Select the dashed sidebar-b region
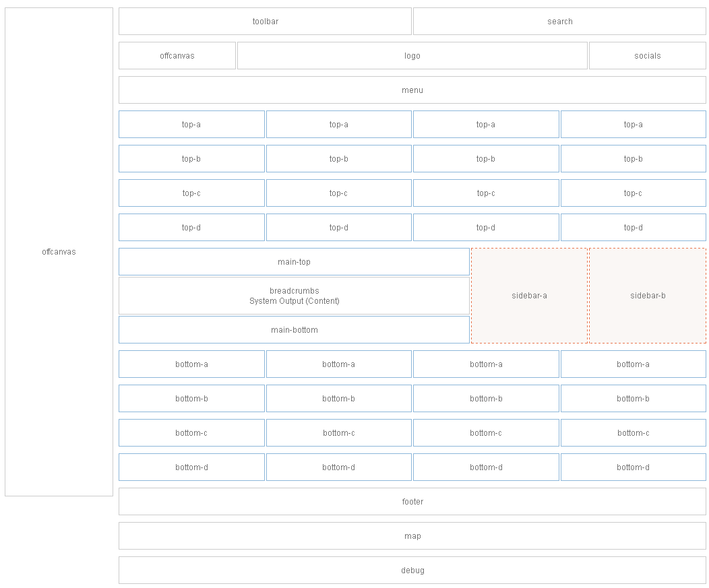 pyautogui.click(x=647, y=295)
